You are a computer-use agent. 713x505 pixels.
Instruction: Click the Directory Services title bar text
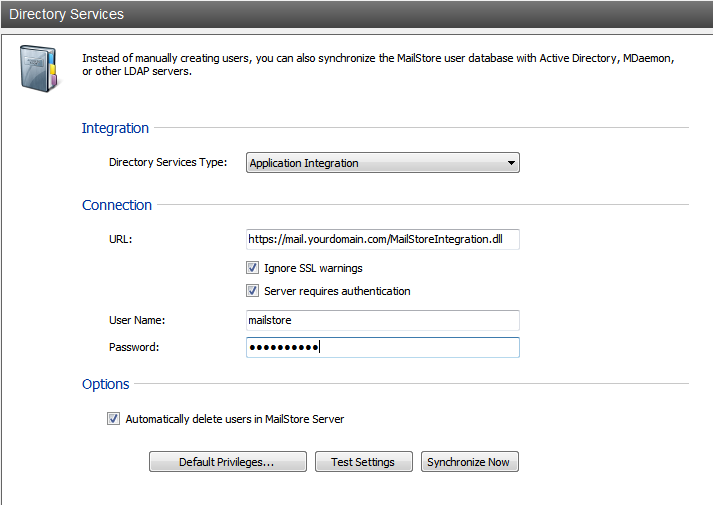coord(66,14)
